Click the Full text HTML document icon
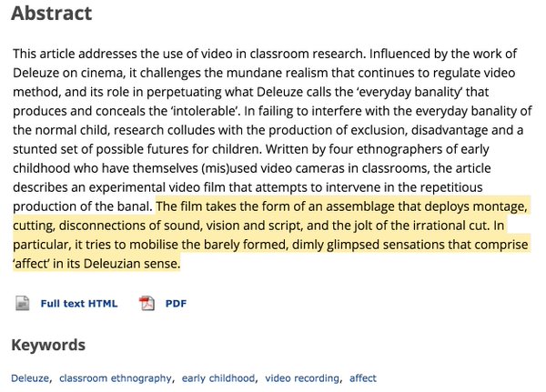This screenshot has width=546, height=392. tap(23, 303)
